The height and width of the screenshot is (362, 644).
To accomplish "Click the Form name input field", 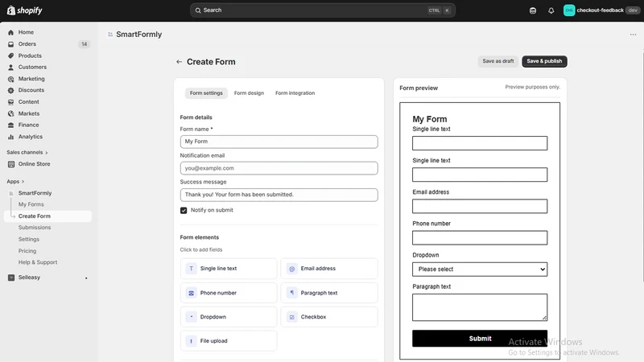I will tap(279, 142).
